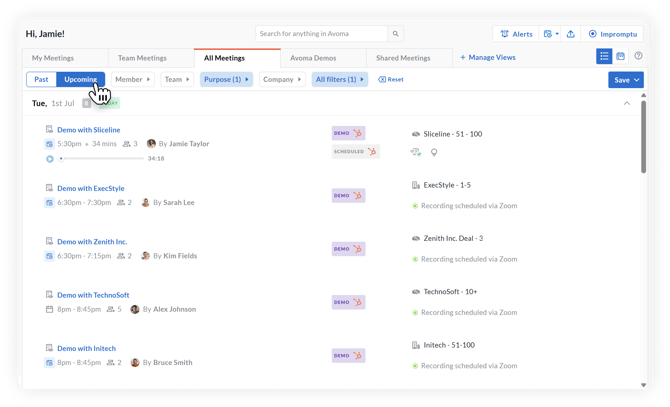Switch to My Meetings tab

[x=53, y=58]
